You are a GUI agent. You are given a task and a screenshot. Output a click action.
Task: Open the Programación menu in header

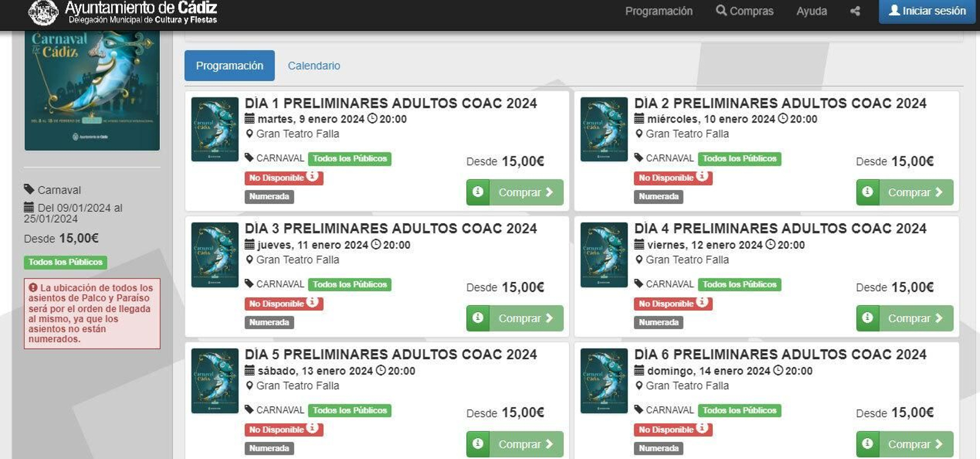pos(658,11)
